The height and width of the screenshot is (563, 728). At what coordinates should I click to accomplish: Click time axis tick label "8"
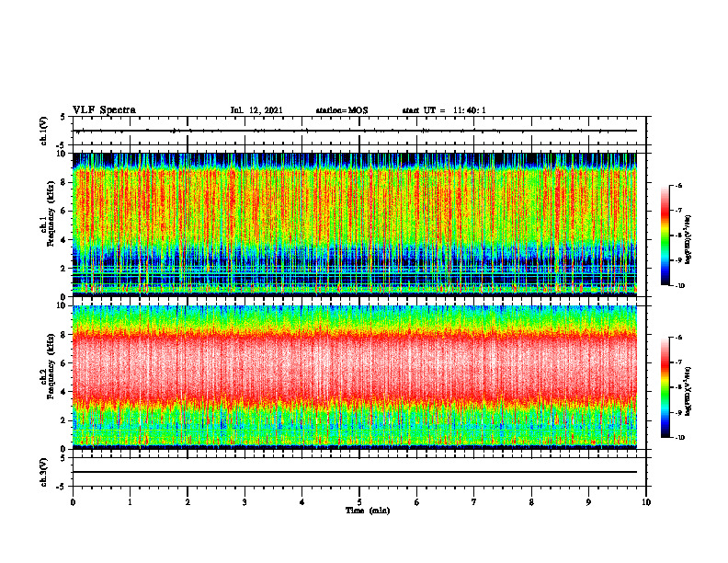531,502
